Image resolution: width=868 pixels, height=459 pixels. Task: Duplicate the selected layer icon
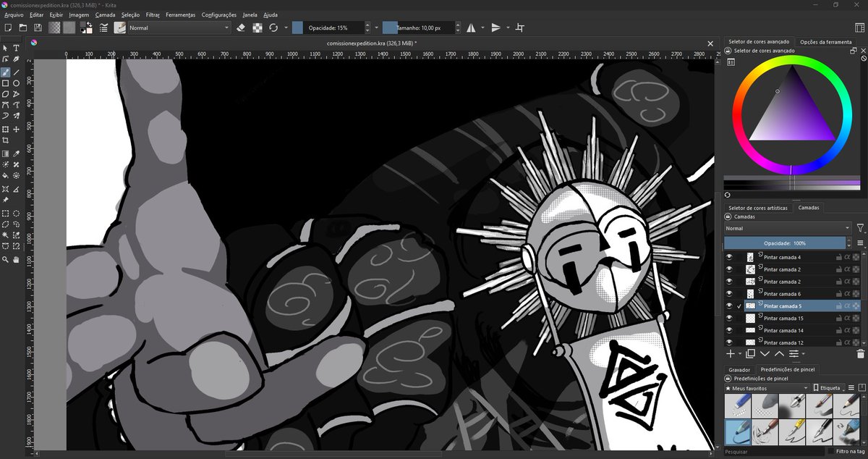[750, 353]
